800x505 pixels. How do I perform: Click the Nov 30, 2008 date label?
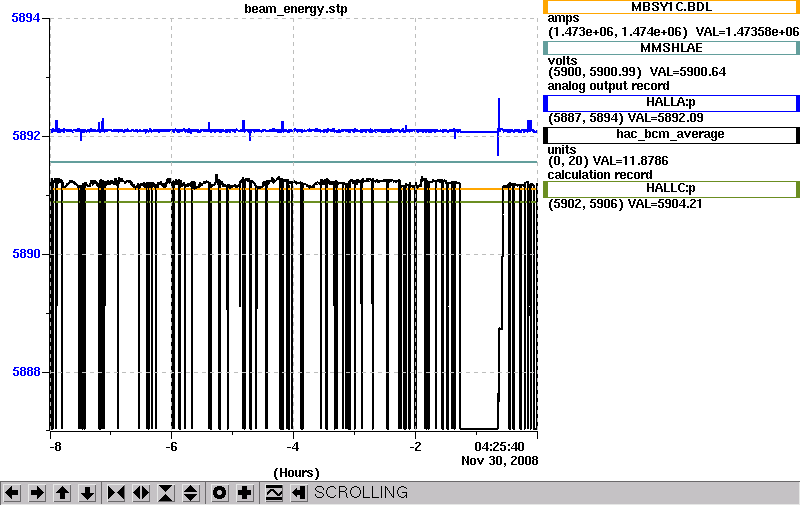point(499,461)
